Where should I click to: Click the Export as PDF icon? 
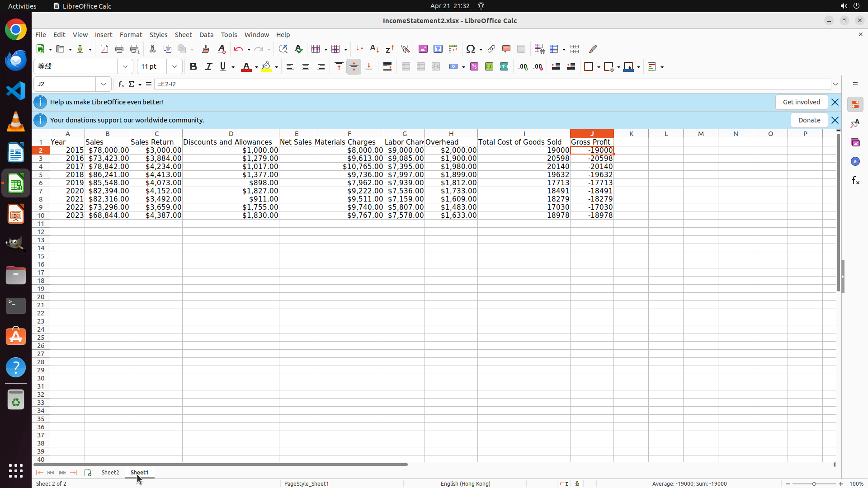point(104,49)
